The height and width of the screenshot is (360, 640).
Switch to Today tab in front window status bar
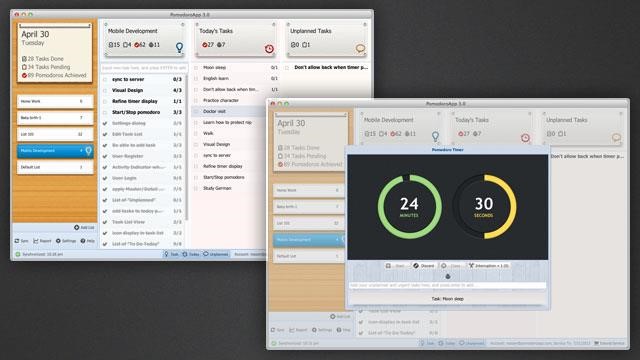point(447,343)
